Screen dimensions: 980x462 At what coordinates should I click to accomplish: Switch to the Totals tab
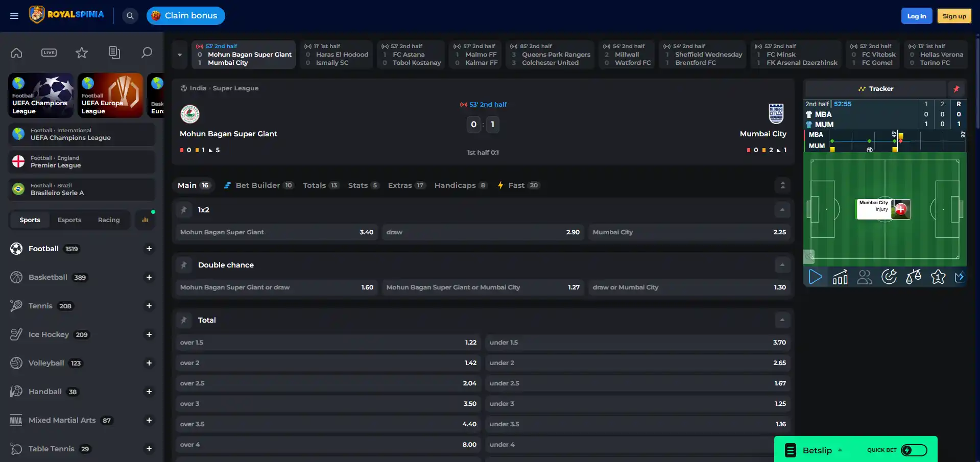(321, 185)
